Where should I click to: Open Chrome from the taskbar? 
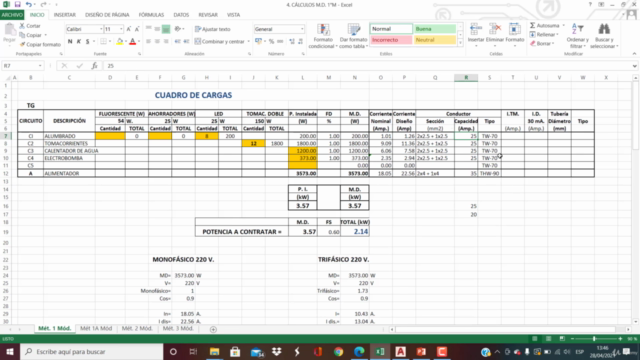338,351
